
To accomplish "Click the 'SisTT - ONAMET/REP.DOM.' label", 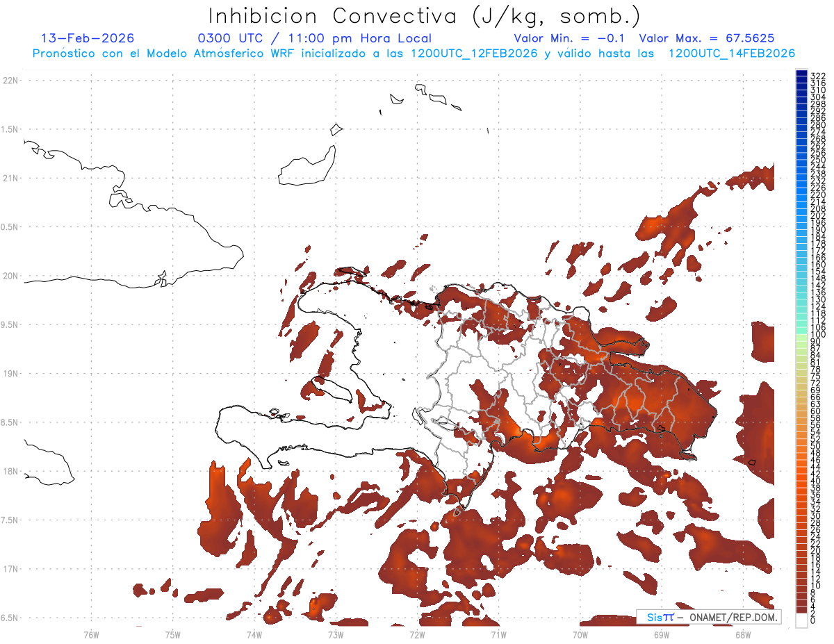I will coord(708,617).
